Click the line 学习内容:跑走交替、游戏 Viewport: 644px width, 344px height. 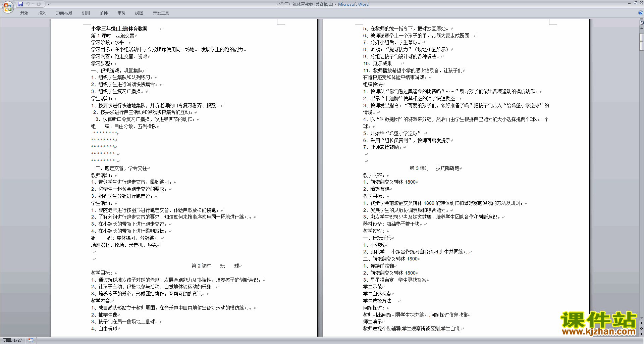(x=119, y=56)
